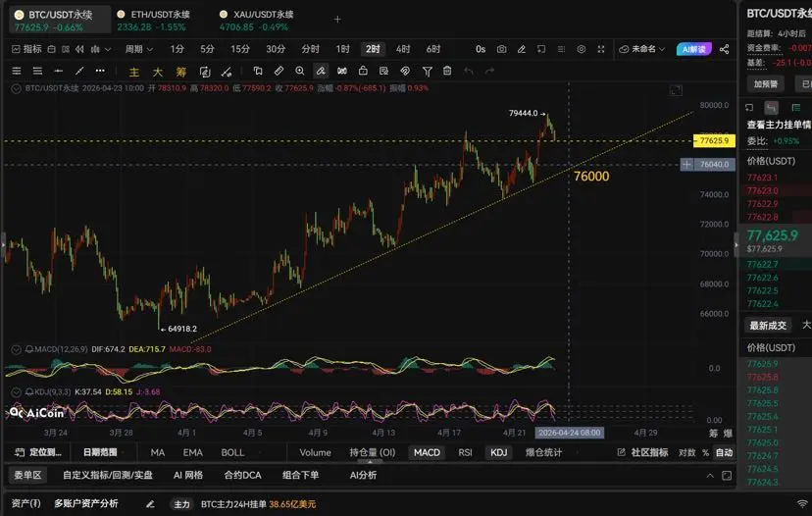The width and height of the screenshot is (812, 516).
Task: Click the replay rewind icon in top toolbar
Action: coord(79,49)
